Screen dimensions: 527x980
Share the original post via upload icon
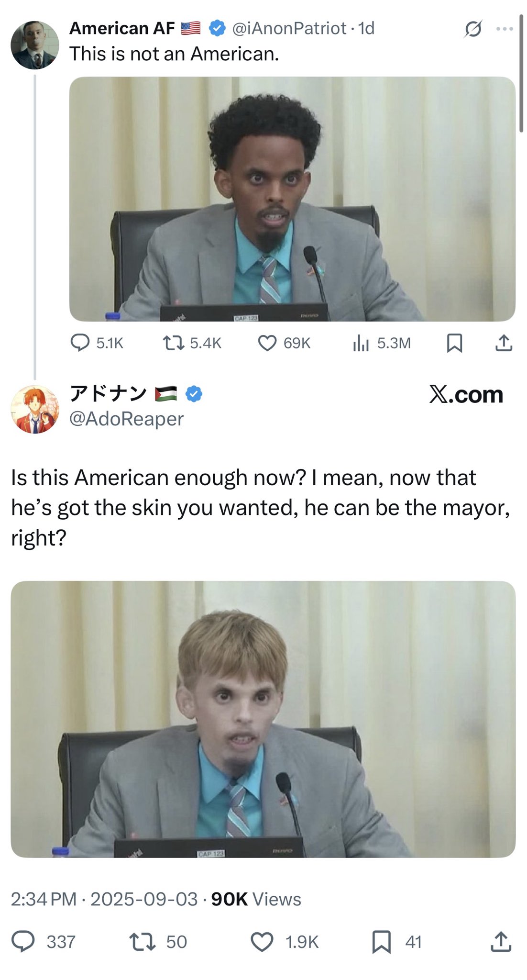tap(503, 343)
